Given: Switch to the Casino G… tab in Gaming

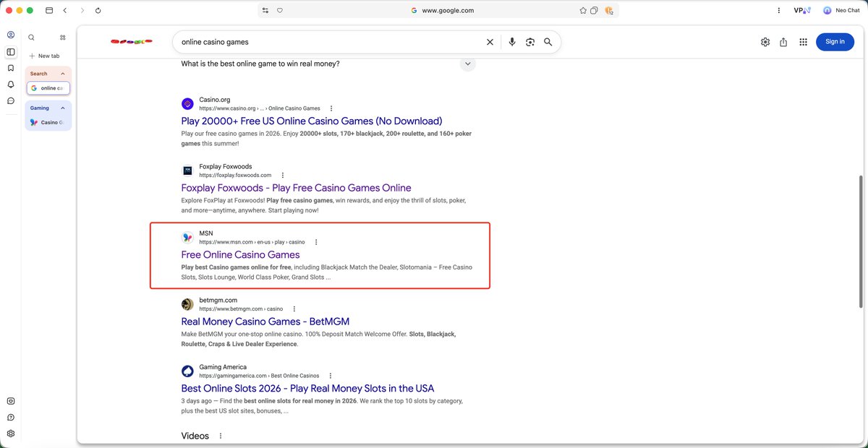Looking at the screenshot, I should pos(48,122).
